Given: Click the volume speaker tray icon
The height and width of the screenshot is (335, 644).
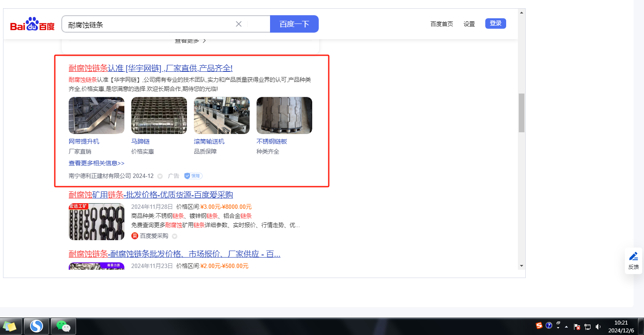Looking at the screenshot, I should tap(598, 327).
